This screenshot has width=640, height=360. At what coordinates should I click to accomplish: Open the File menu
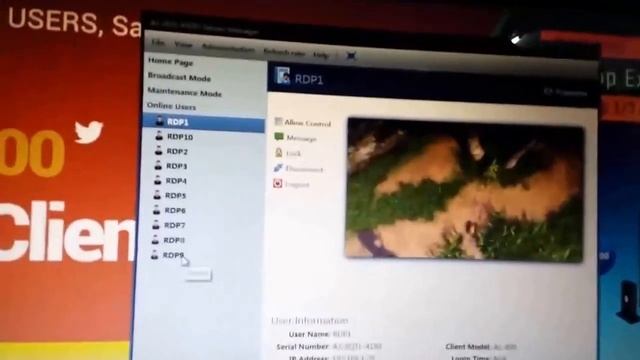pyautogui.click(x=158, y=43)
